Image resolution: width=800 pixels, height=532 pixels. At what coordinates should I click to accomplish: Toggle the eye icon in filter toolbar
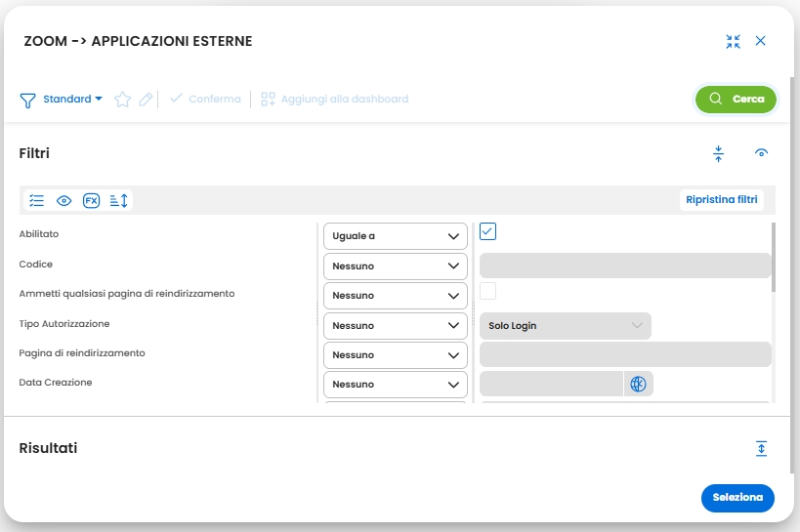pyautogui.click(x=64, y=200)
